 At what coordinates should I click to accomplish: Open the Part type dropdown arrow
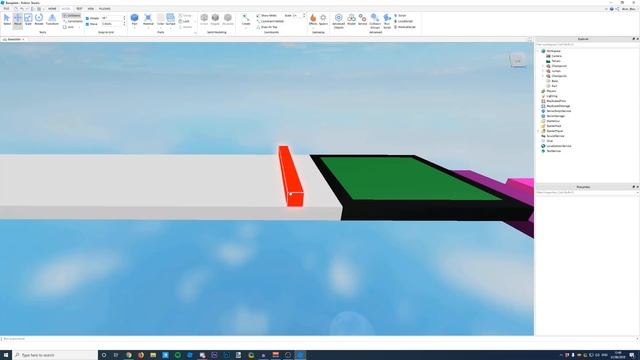coord(134,28)
